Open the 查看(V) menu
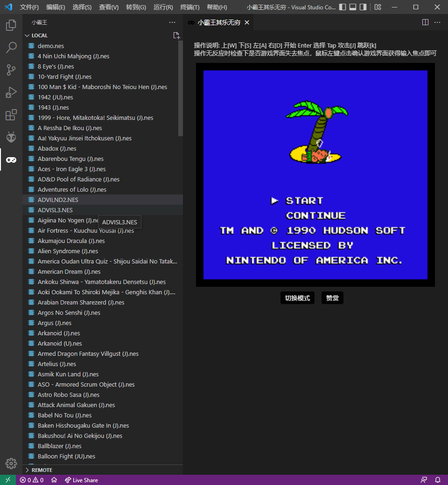This screenshot has width=448, height=485. pyautogui.click(x=109, y=7)
